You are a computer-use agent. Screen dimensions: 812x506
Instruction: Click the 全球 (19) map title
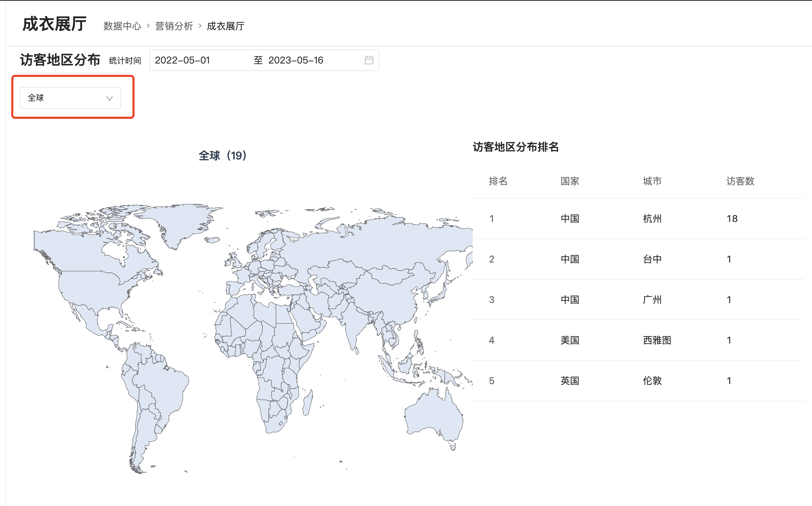pos(222,155)
